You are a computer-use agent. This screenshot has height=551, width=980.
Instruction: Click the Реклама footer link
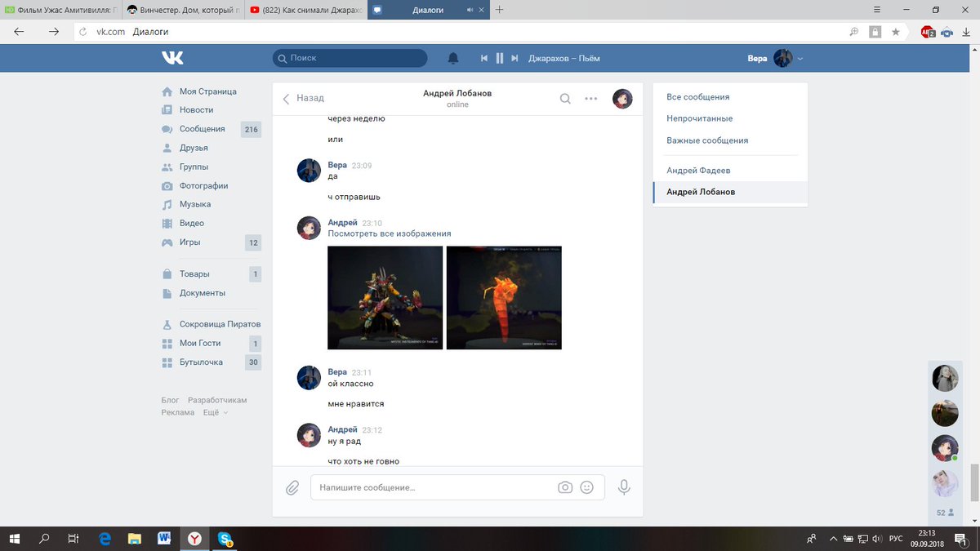click(x=178, y=412)
